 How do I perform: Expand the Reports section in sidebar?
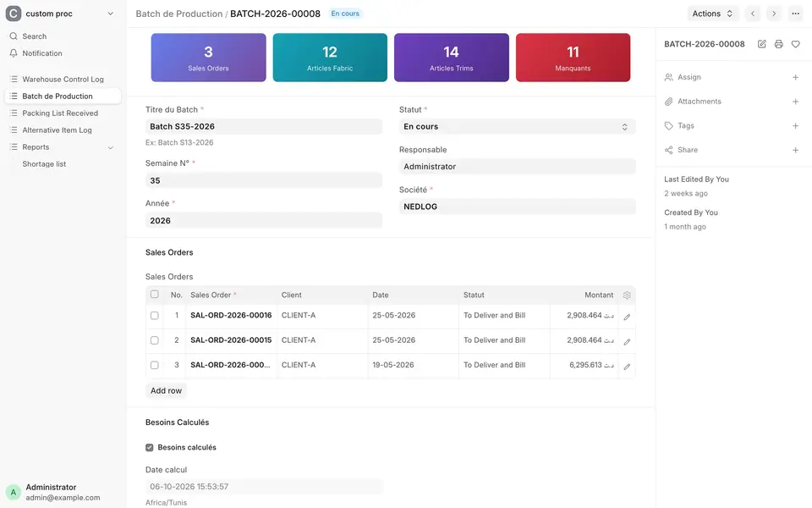tap(110, 147)
